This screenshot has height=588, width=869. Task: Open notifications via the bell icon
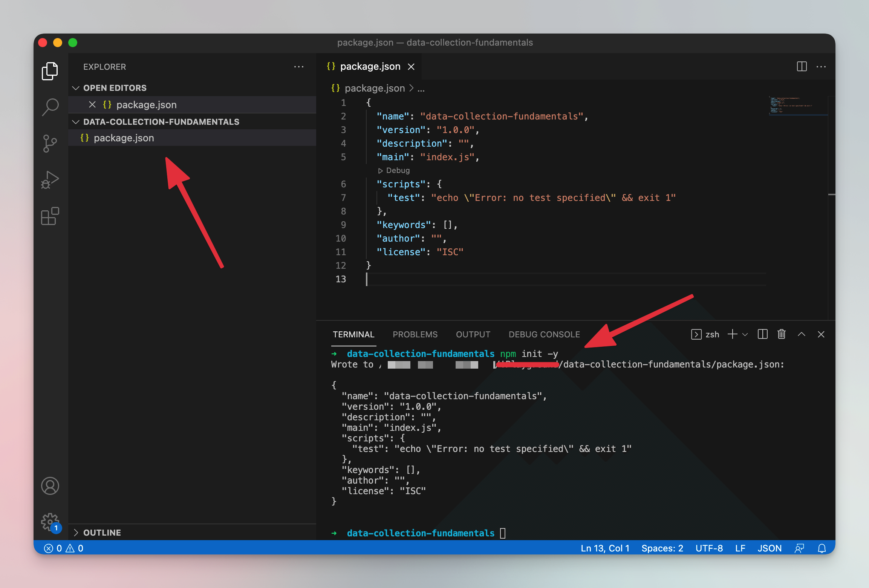(x=822, y=548)
